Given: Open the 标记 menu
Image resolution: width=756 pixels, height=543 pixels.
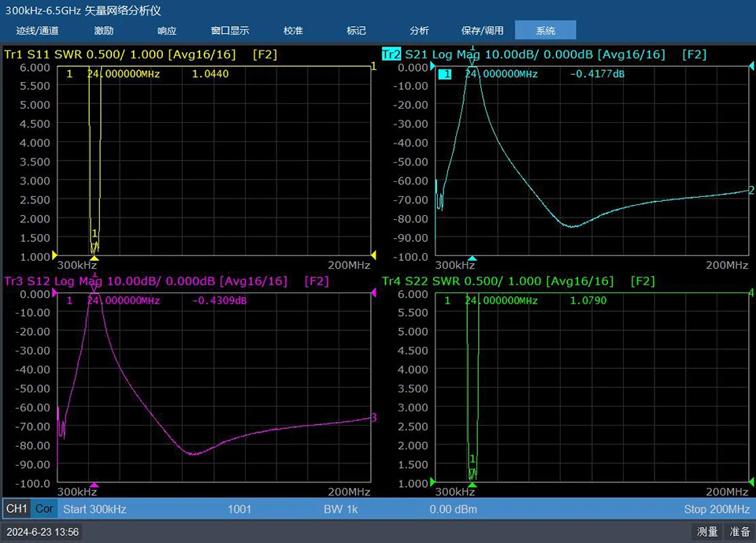Looking at the screenshot, I should tap(356, 31).
